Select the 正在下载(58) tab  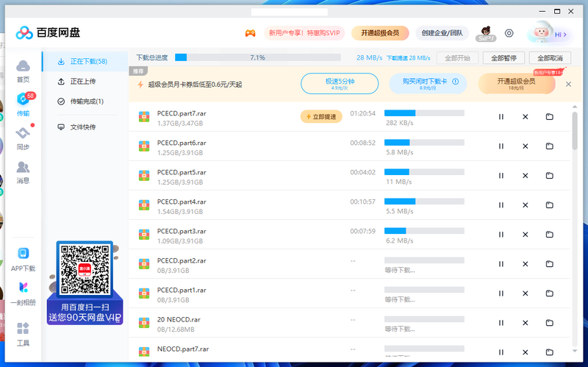pos(85,61)
